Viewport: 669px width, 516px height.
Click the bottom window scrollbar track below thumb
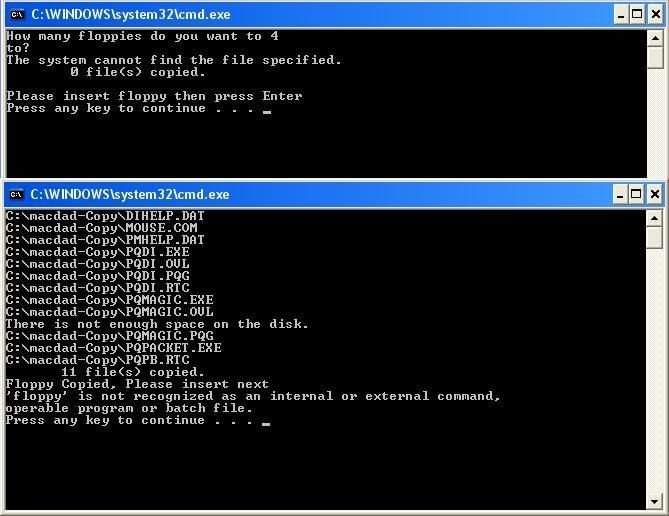pos(654,371)
